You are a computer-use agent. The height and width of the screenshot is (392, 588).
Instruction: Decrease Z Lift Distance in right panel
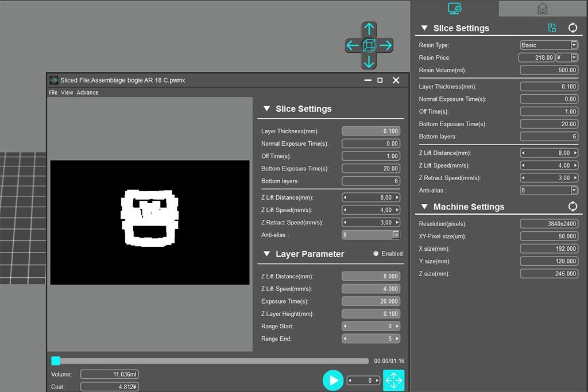tap(523, 153)
